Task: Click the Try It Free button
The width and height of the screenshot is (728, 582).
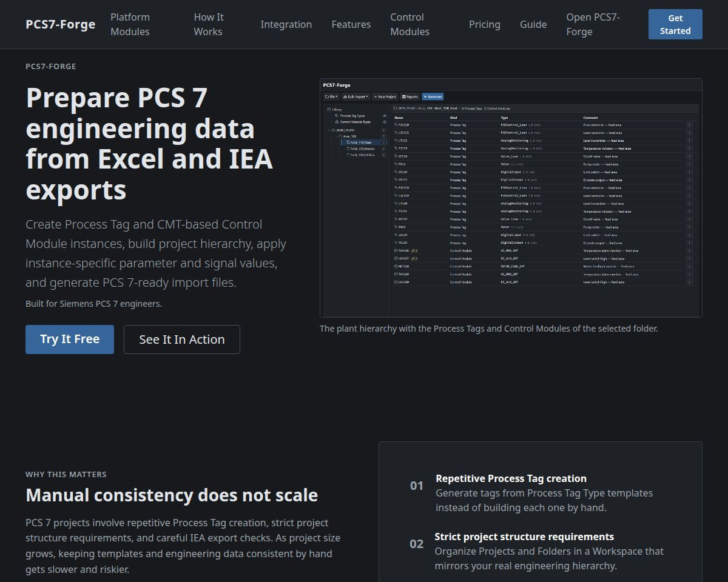Action: pos(70,339)
